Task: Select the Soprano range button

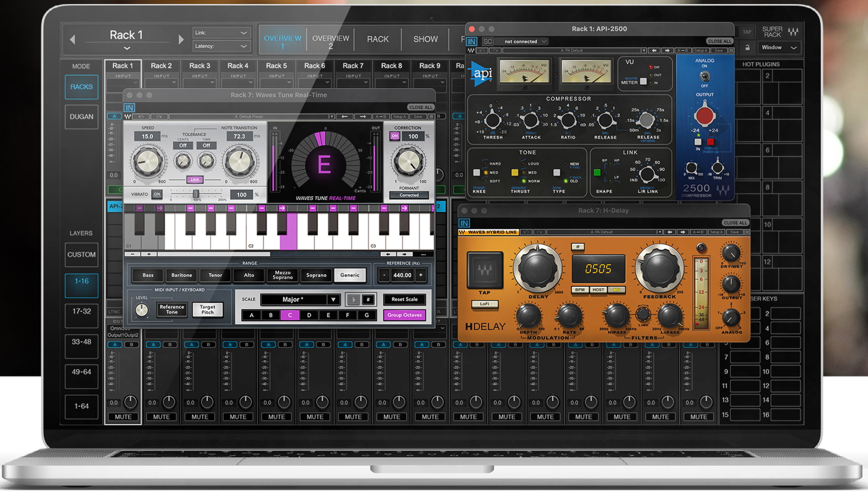Action: point(316,275)
